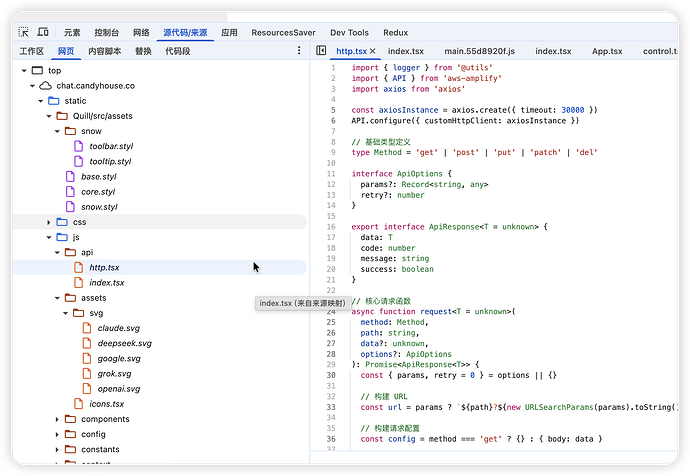Click 'ApiOptions' on the interface line
This screenshot has width=690, height=476.
coord(419,174)
